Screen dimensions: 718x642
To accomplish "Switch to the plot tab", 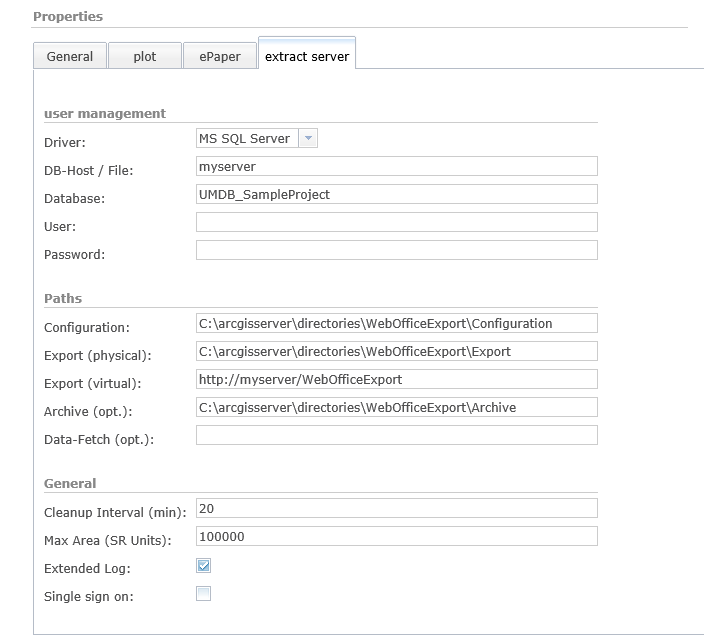I will point(145,56).
